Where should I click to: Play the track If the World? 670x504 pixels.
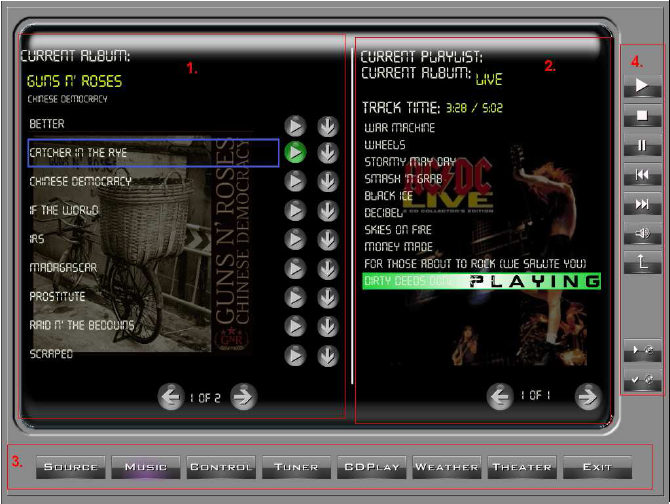pyautogui.click(x=295, y=210)
